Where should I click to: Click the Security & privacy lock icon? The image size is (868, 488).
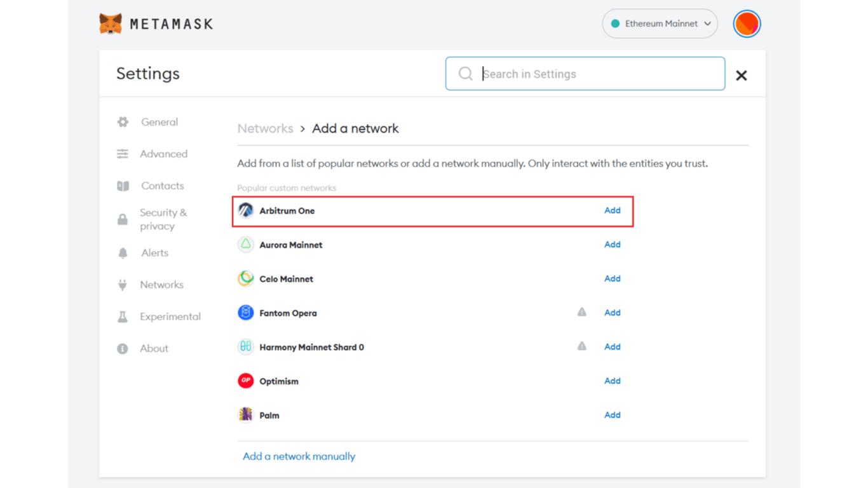[122, 219]
